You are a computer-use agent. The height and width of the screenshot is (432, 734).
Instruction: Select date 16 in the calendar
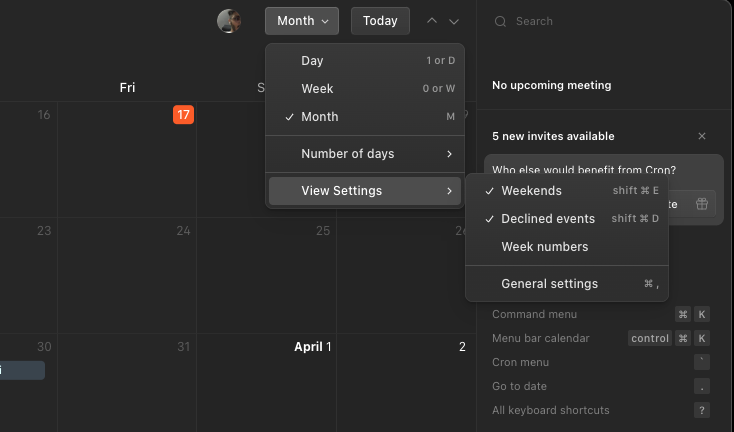click(44, 115)
